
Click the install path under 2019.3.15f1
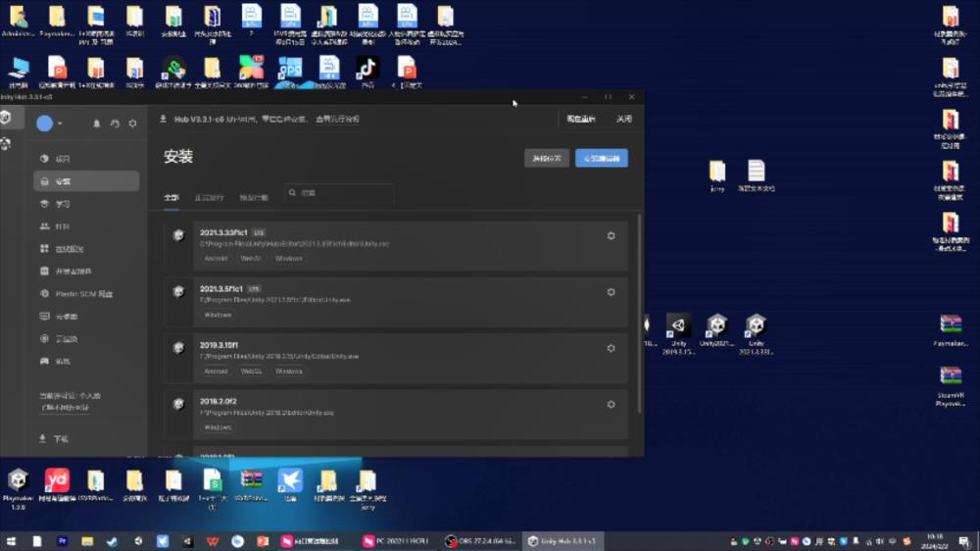pos(279,357)
